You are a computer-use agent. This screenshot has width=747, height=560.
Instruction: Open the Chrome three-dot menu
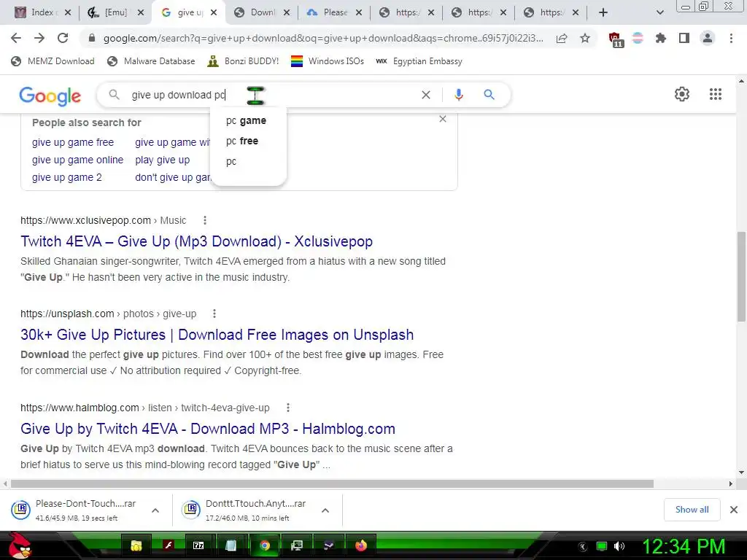click(x=731, y=38)
